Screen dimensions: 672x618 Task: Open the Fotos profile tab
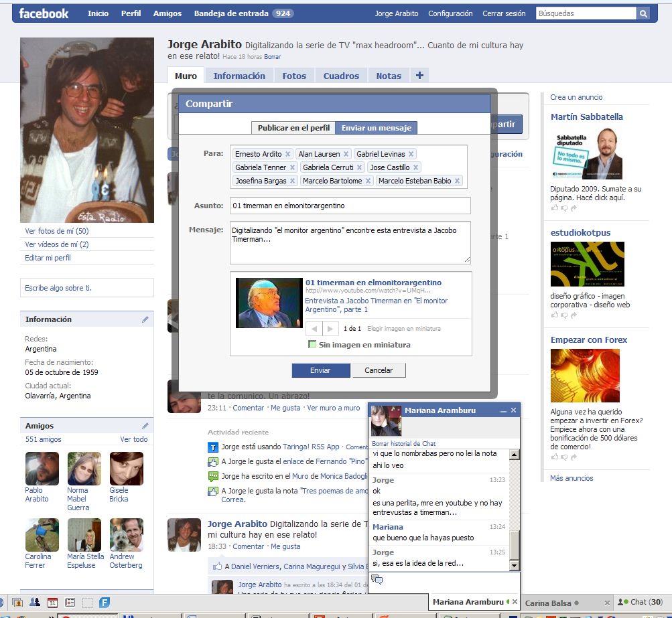[294, 76]
